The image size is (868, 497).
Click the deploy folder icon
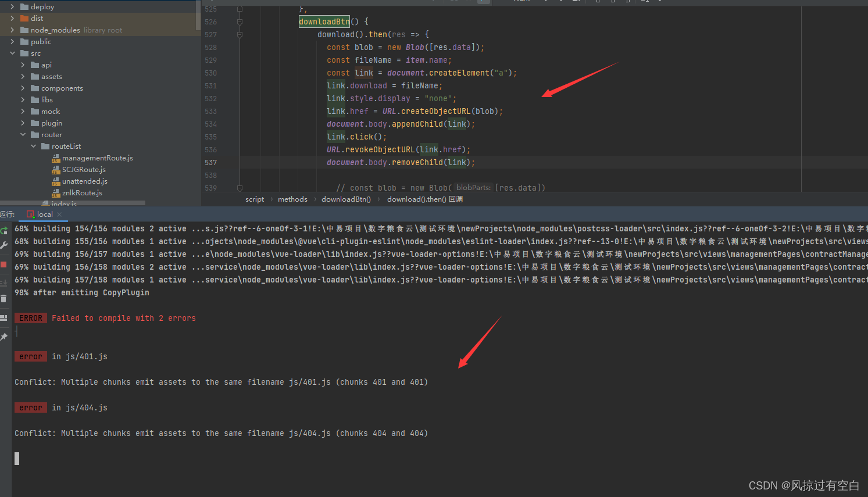click(24, 7)
